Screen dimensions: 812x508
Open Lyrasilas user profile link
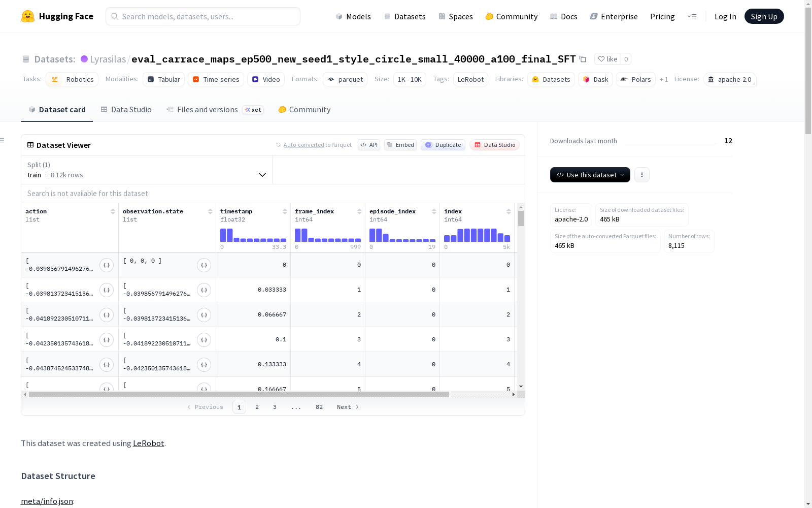pos(108,59)
